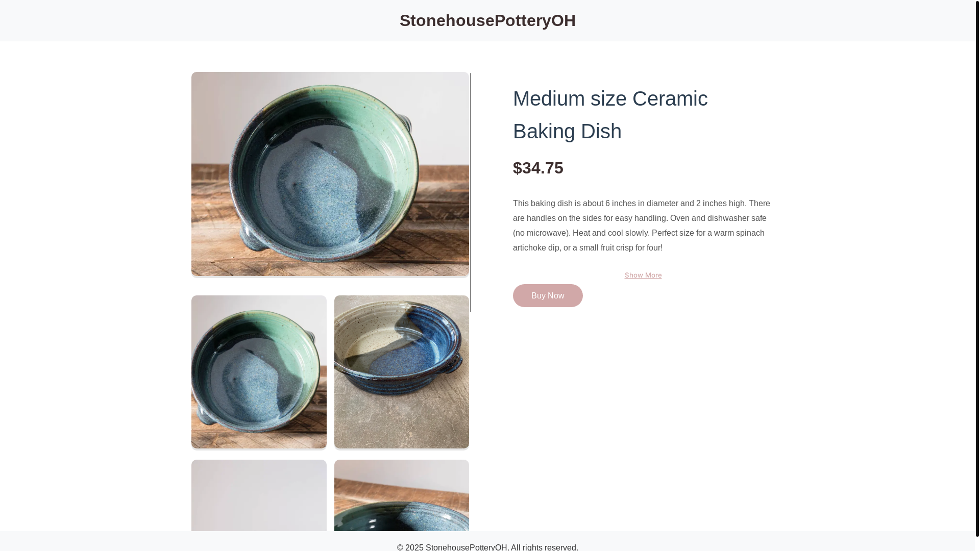Click the Medium size Ceramic Baking Dish title

click(x=610, y=115)
